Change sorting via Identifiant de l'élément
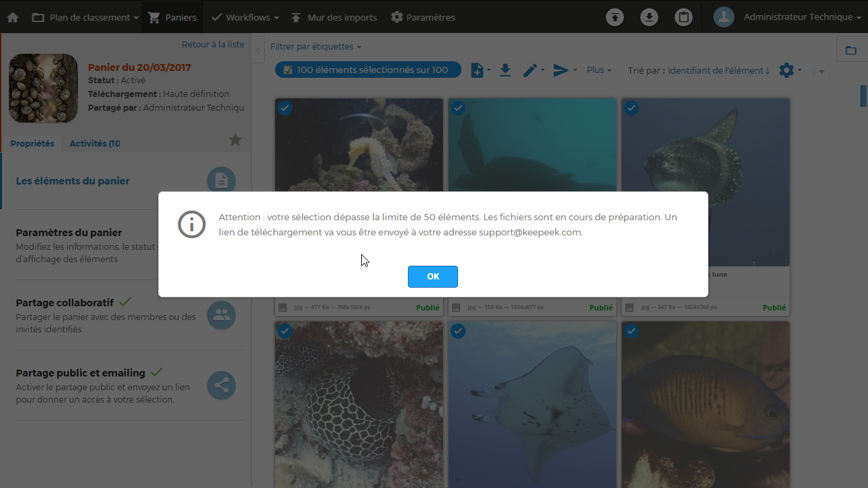 point(719,70)
